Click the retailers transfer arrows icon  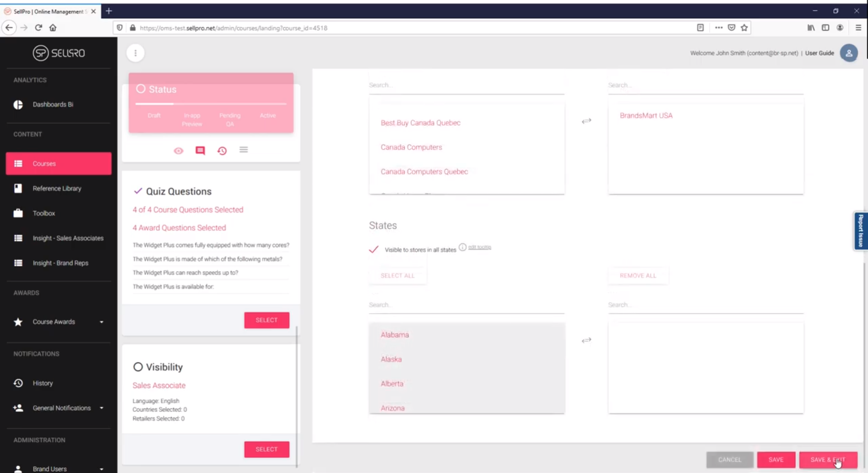[x=586, y=121]
